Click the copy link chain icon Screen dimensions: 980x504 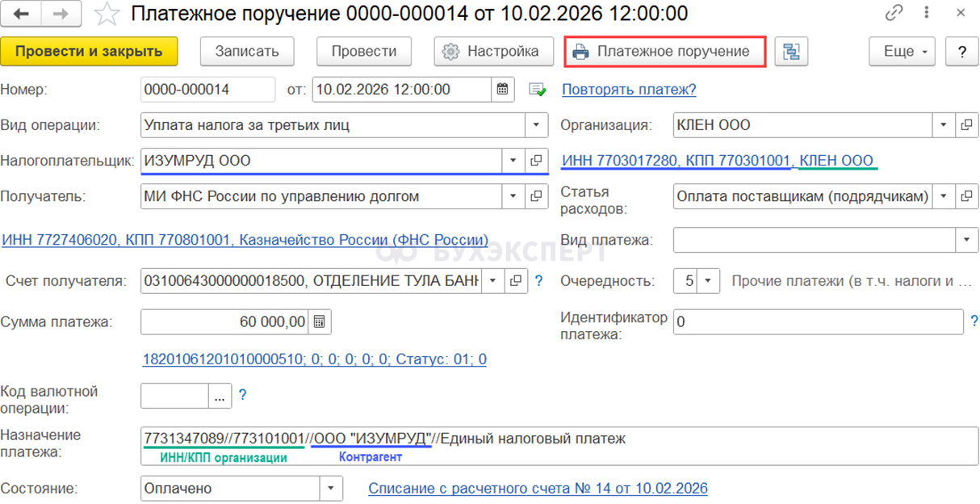pyautogui.click(x=894, y=14)
